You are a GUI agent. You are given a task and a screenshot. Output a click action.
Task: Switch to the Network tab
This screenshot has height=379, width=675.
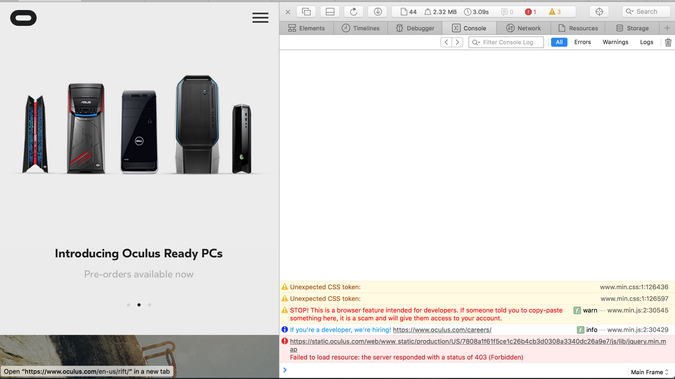pyautogui.click(x=523, y=28)
